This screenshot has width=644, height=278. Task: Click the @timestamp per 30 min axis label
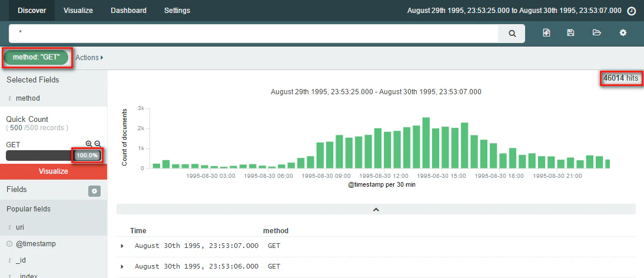(382, 185)
